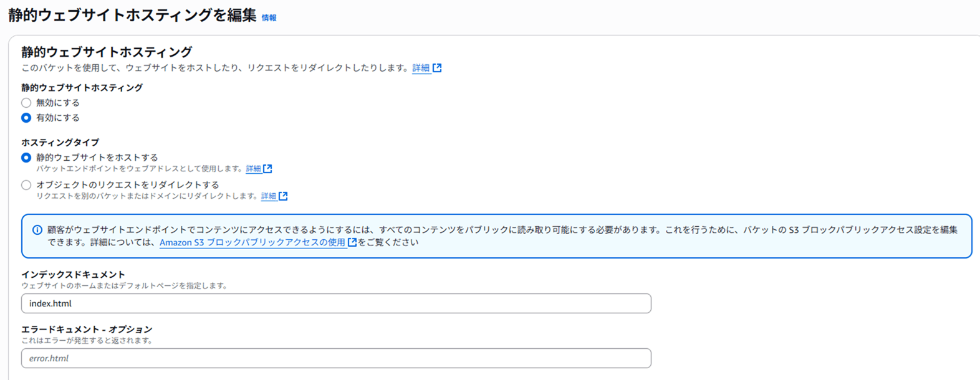Image resolution: width=980 pixels, height=380 pixels.
Task: Click external-link icon after the description's 詳細
Action: click(437, 68)
